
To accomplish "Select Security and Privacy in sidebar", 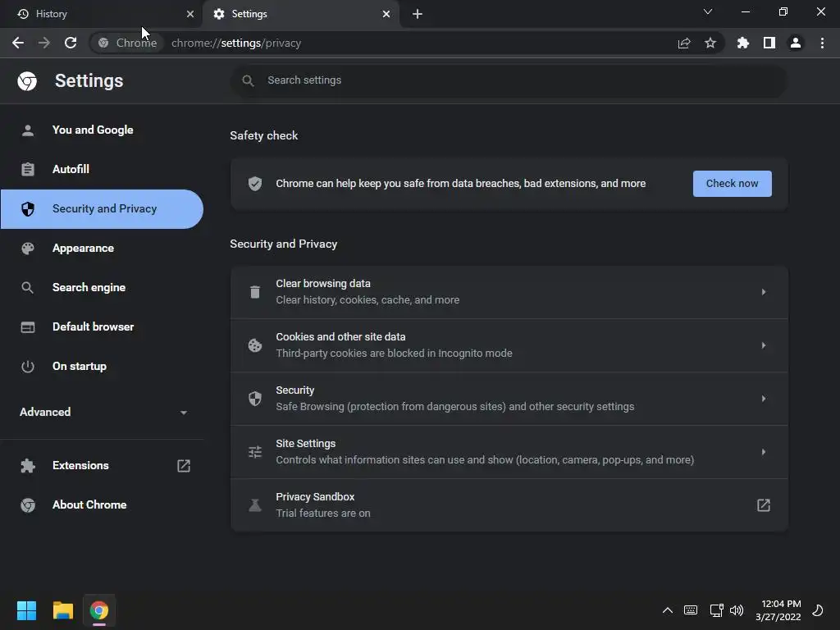I will click(x=102, y=209).
